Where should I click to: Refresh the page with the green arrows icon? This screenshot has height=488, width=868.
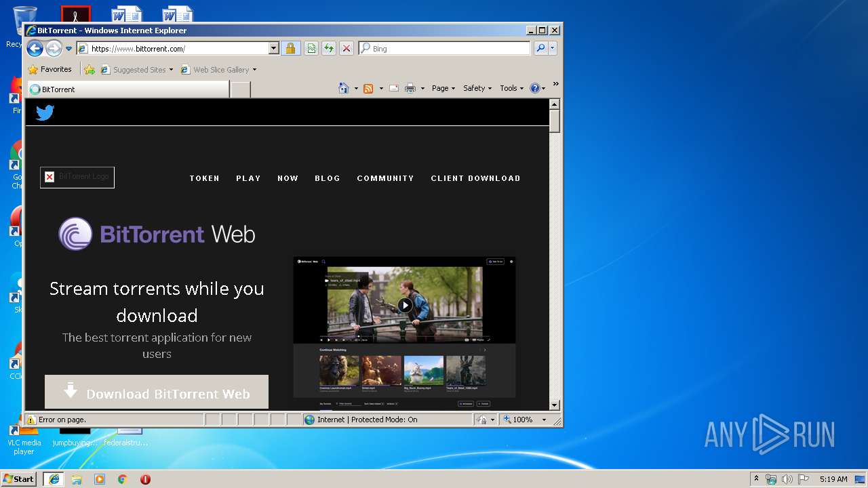329,48
